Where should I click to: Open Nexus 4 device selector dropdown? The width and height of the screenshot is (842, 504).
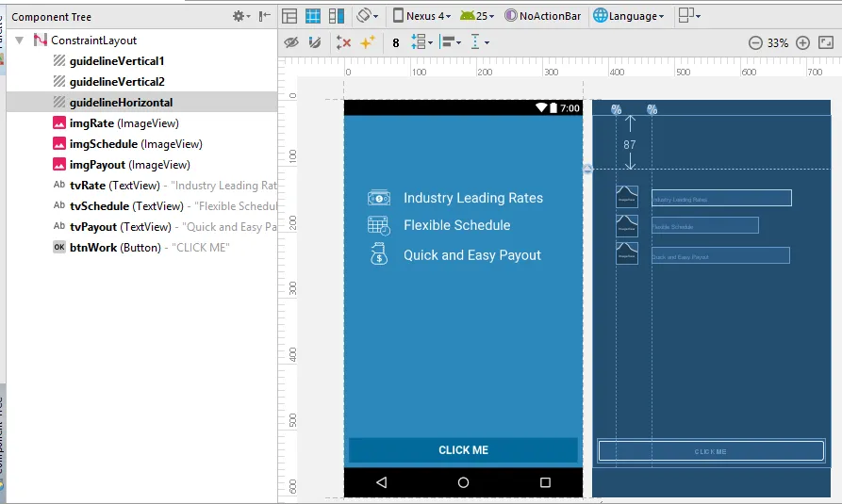421,16
